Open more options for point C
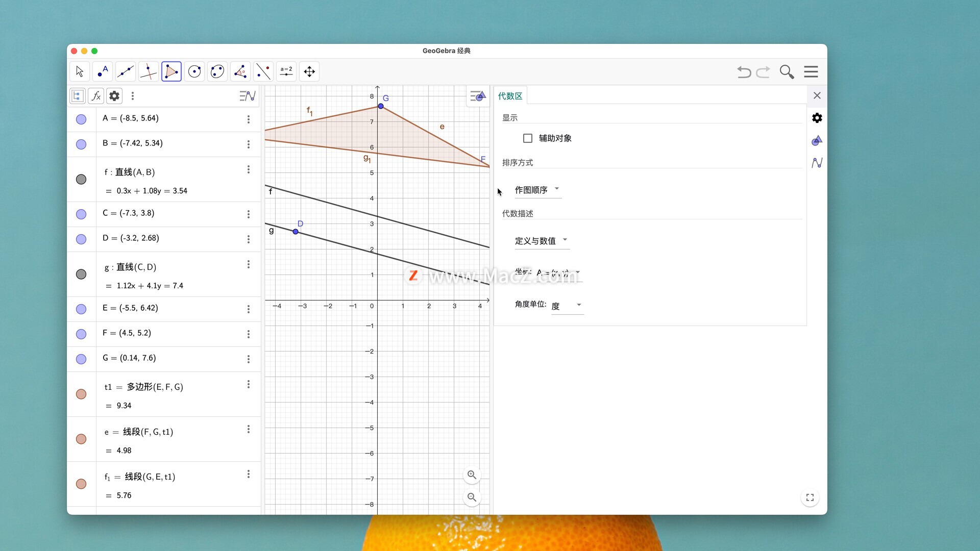 (249, 214)
